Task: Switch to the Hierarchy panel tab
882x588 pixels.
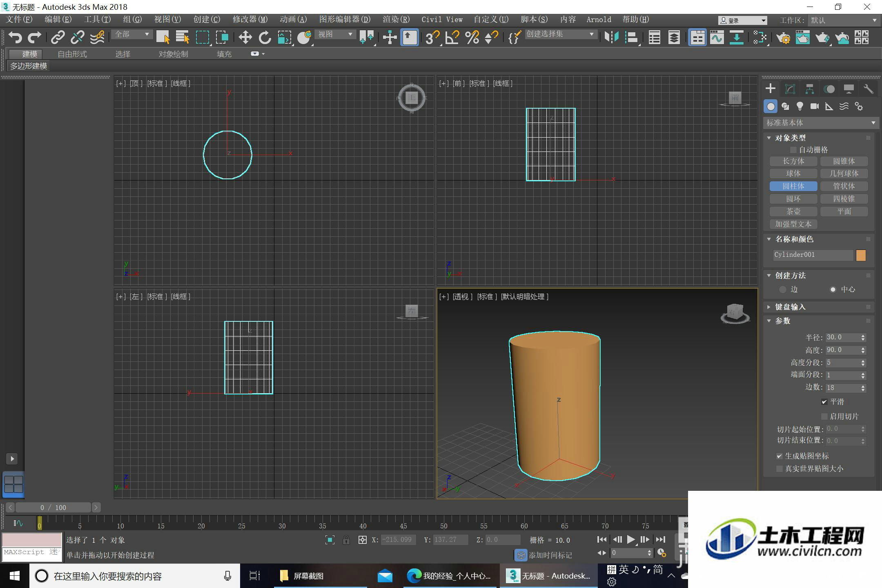Action: pos(809,89)
